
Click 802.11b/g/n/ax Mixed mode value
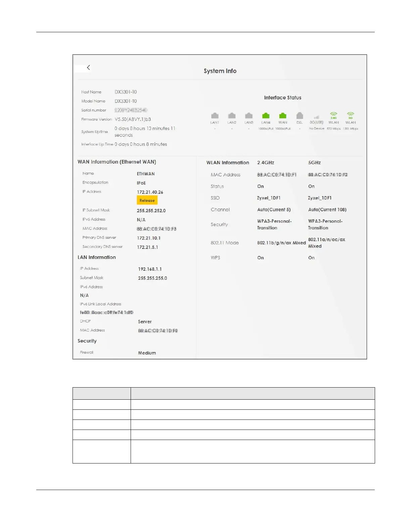[281, 243]
